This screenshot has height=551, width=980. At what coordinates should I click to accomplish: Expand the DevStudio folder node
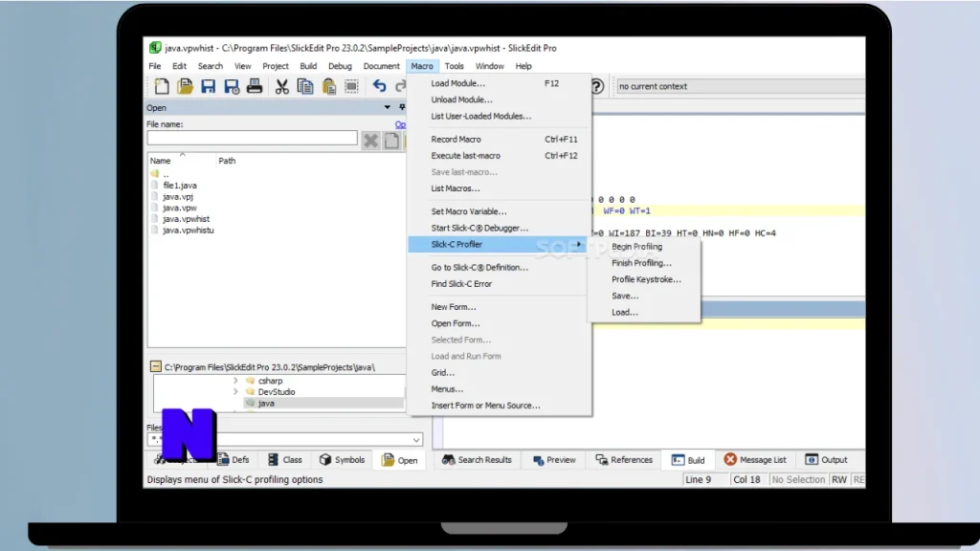tap(235, 391)
